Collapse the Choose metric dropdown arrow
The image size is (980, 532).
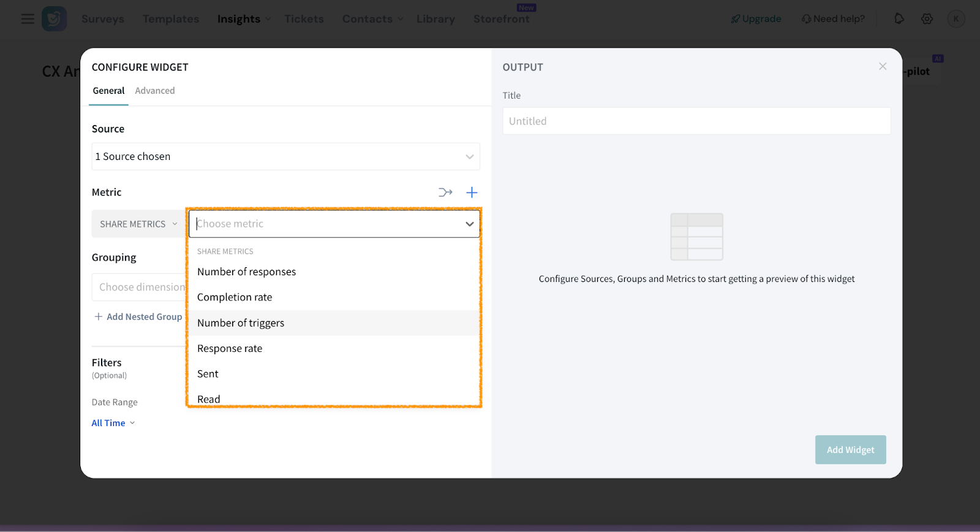pos(469,224)
